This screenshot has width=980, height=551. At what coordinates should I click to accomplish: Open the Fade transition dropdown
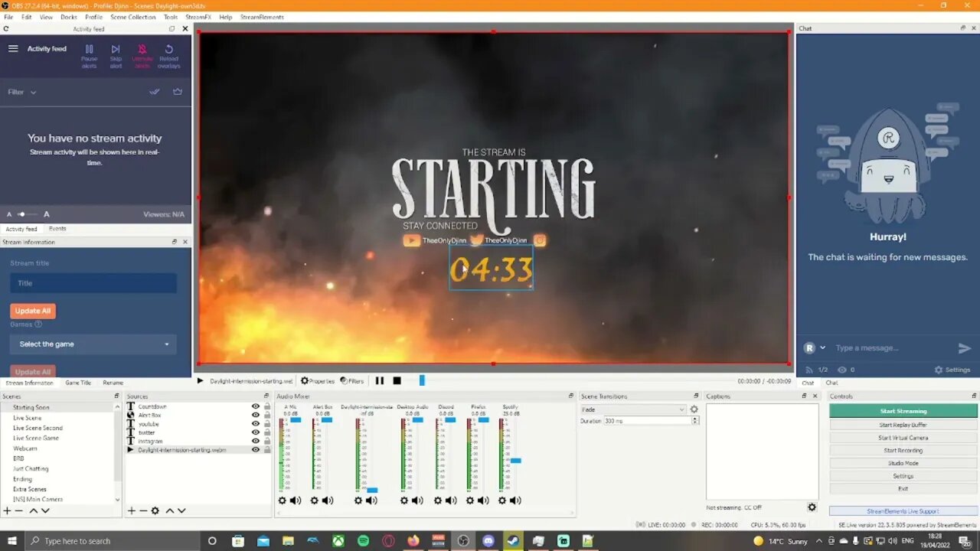pos(633,409)
